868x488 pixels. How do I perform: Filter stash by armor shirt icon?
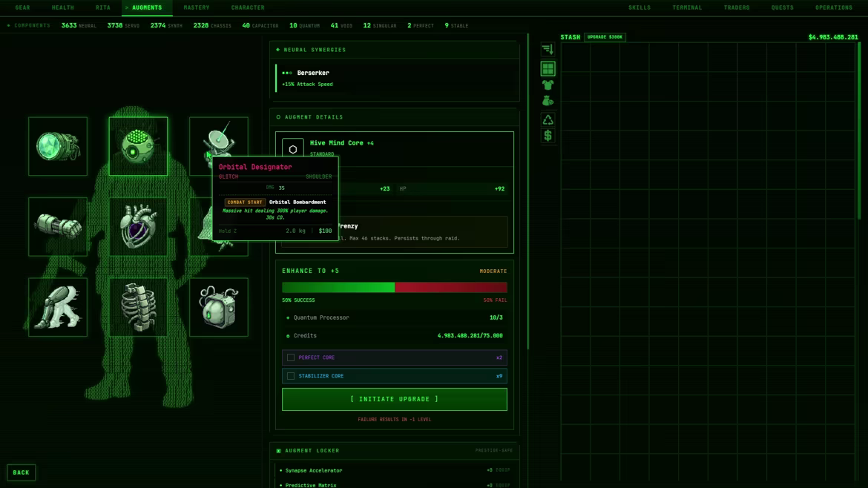548,85
